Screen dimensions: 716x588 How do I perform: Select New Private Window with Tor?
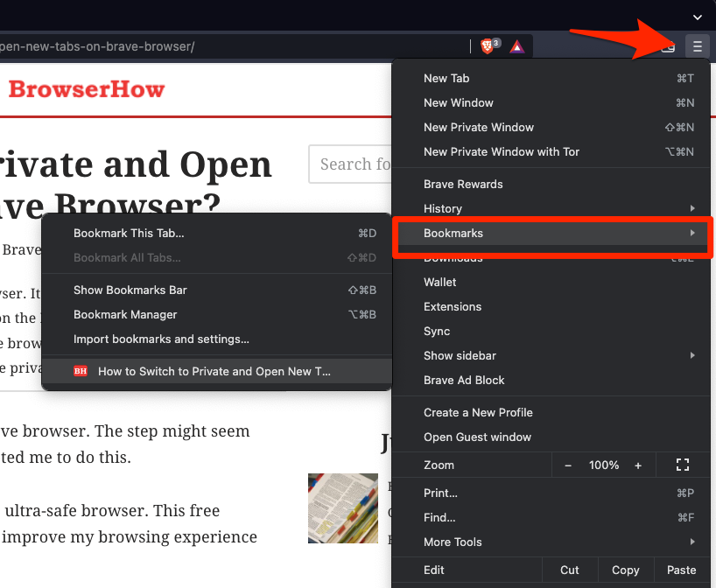pos(502,151)
